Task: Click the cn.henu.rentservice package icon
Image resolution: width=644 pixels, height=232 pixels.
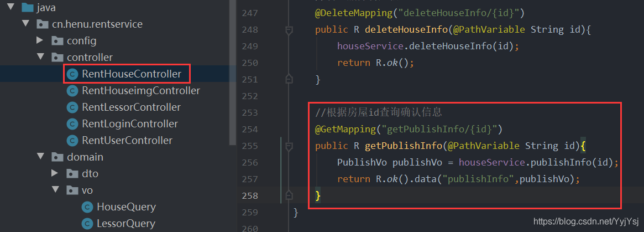Action: (42, 24)
